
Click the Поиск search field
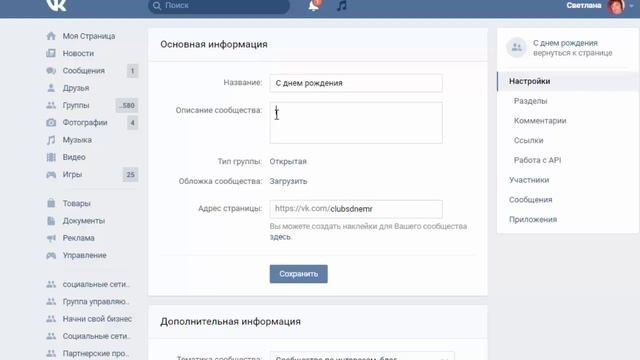[219, 6]
